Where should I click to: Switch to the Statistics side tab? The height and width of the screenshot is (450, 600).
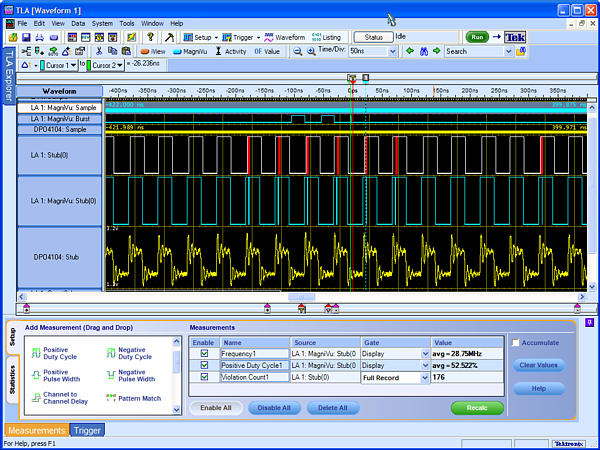12,379
